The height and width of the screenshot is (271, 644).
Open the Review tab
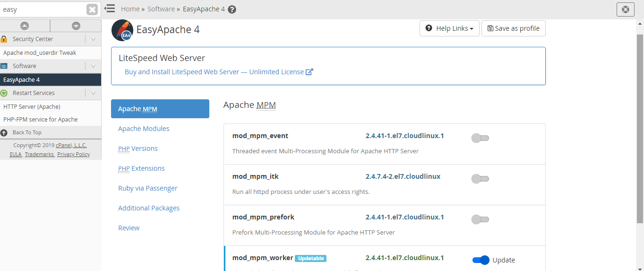[x=129, y=228]
